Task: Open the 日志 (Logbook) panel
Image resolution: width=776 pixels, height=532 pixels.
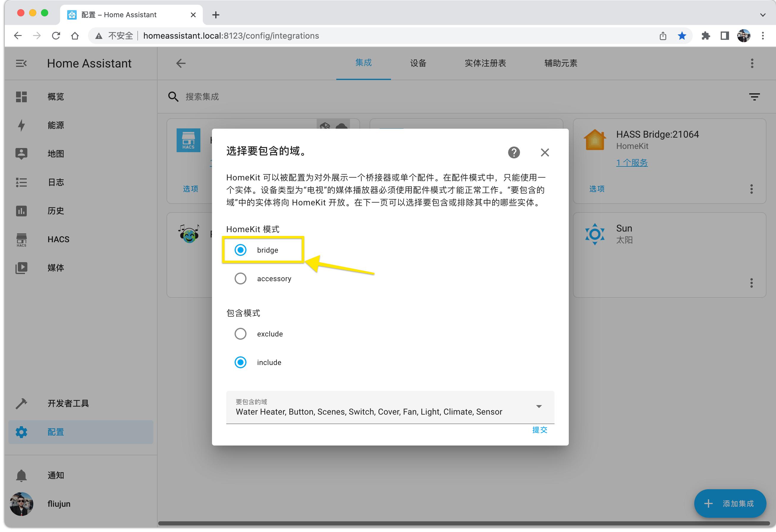Action: point(55,182)
